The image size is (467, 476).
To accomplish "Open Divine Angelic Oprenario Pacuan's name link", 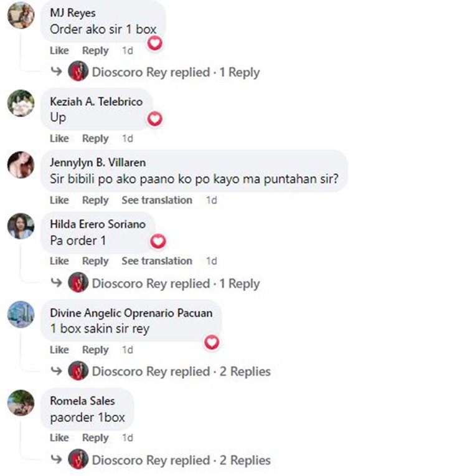I will (131, 313).
